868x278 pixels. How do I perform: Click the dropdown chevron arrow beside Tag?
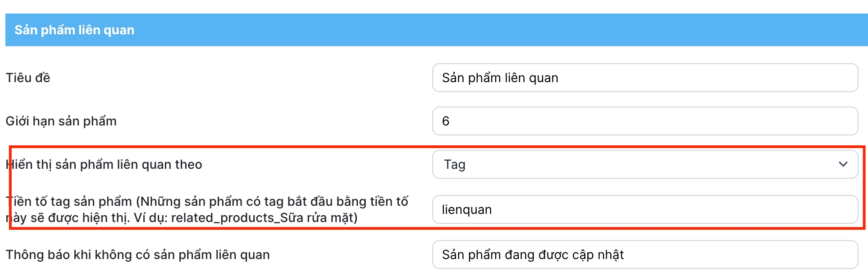click(843, 164)
